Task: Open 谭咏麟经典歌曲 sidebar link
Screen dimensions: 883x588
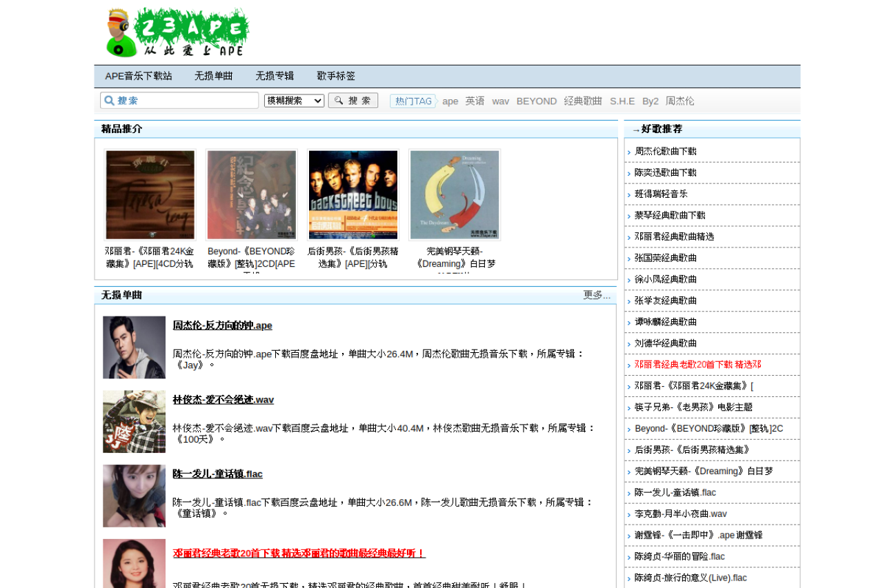Action: click(666, 323)
